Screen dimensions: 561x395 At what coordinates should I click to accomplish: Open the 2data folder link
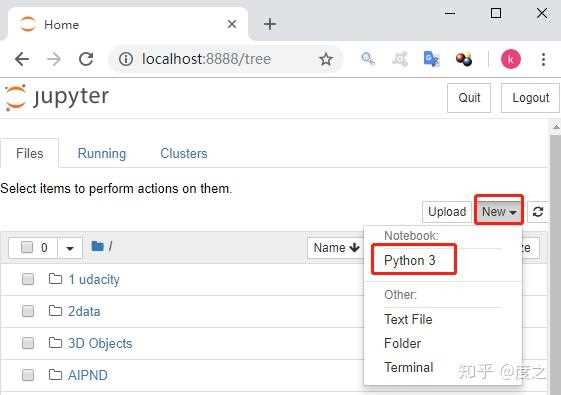[x=84, y=311]
